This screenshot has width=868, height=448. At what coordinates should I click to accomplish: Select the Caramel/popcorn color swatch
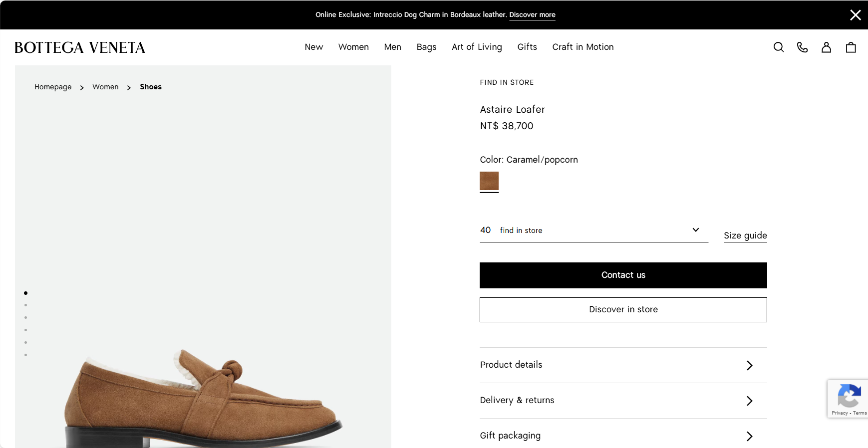pyautogui.click(x=489, y=181)
